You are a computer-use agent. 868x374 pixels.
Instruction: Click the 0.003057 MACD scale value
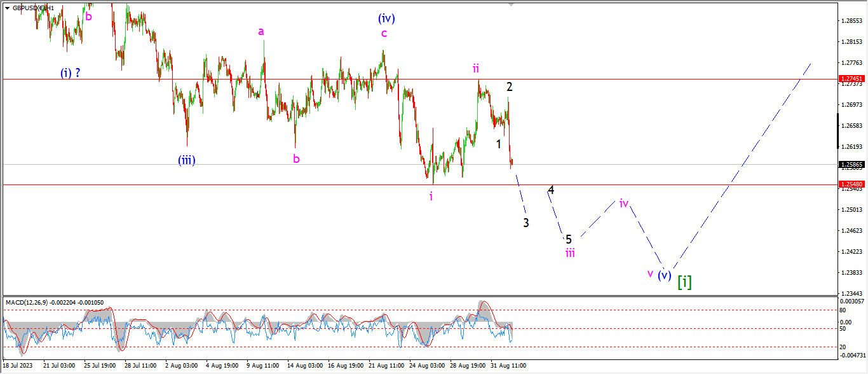click(851, 300)
